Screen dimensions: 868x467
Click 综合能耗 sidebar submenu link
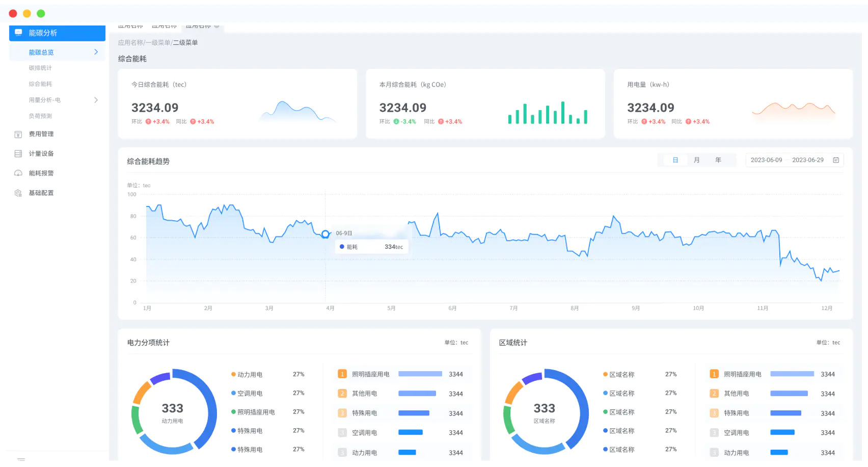40,84
